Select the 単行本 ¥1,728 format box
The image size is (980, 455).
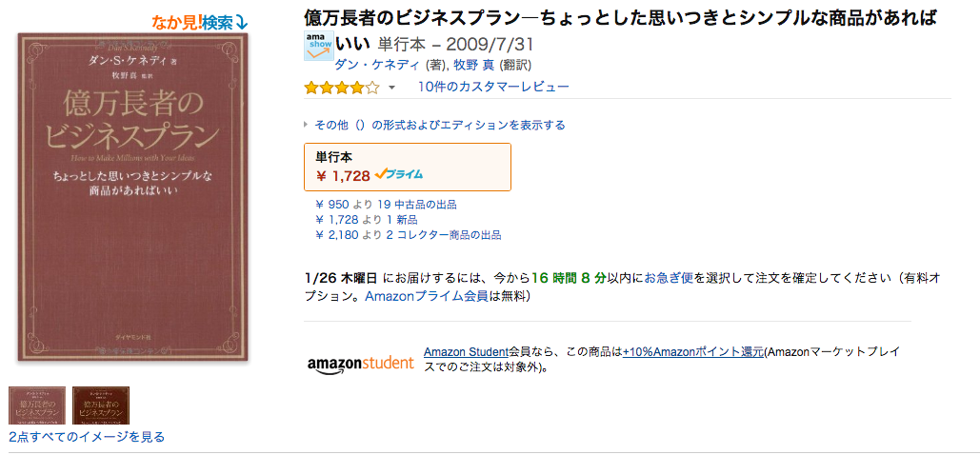(408, 167)
